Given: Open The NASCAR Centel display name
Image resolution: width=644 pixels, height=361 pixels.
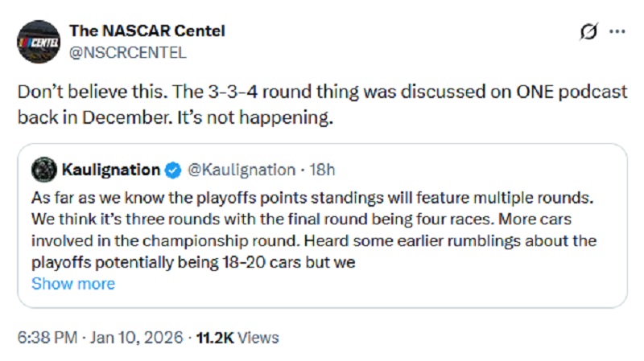Looking at the screenshot, I should [x=147, y=31].
